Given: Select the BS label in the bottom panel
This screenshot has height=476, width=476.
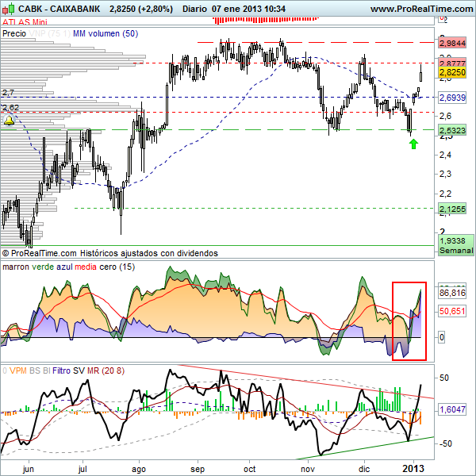Looking at the screenshot, I should click(35, 370).
